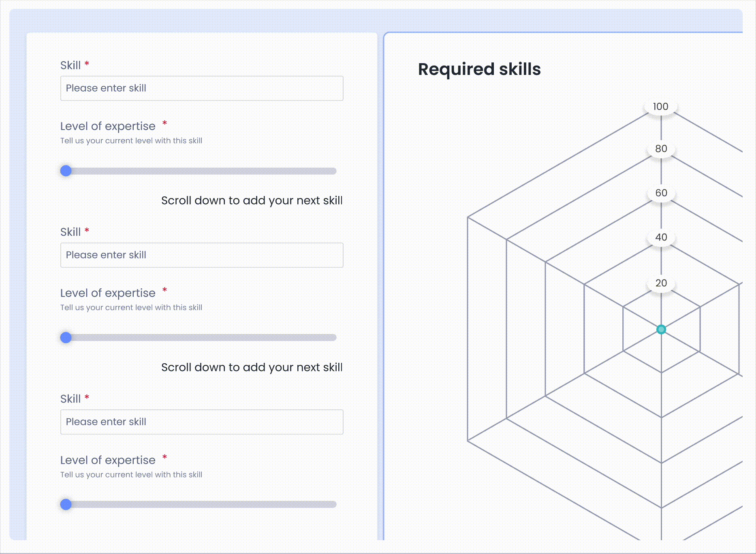This screenshot has width=756, height=554.
Task: Click the third "Level of expertise" label
Action: [x=108, y=460]
